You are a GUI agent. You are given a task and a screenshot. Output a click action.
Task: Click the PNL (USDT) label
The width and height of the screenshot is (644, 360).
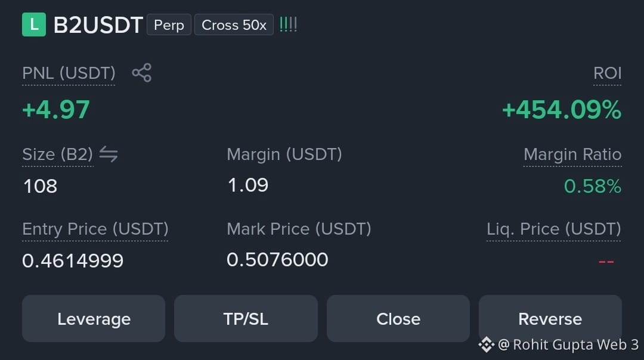point(69,73)
